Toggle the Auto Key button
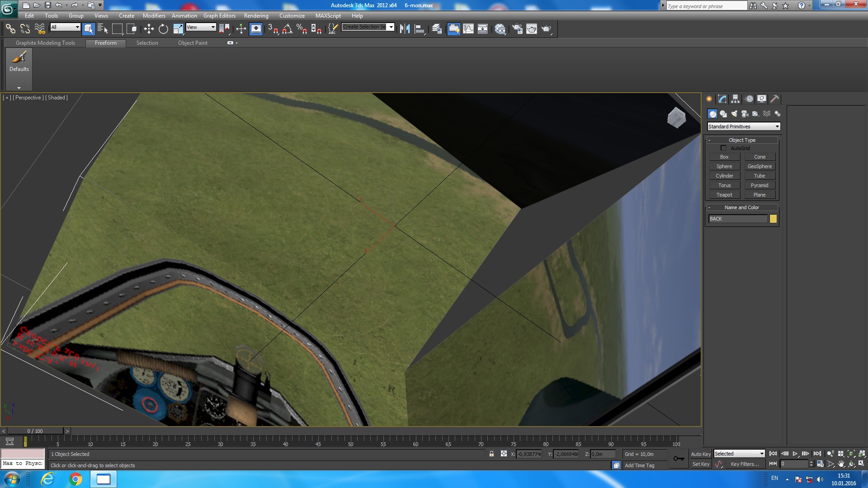The image size is (868, 488). [x=700, y=454]
